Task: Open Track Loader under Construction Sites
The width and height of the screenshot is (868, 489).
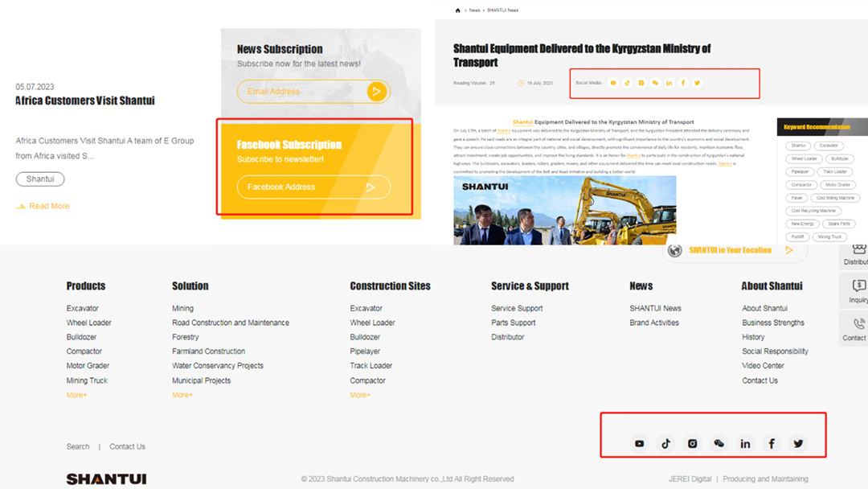Action: [371, 366]
